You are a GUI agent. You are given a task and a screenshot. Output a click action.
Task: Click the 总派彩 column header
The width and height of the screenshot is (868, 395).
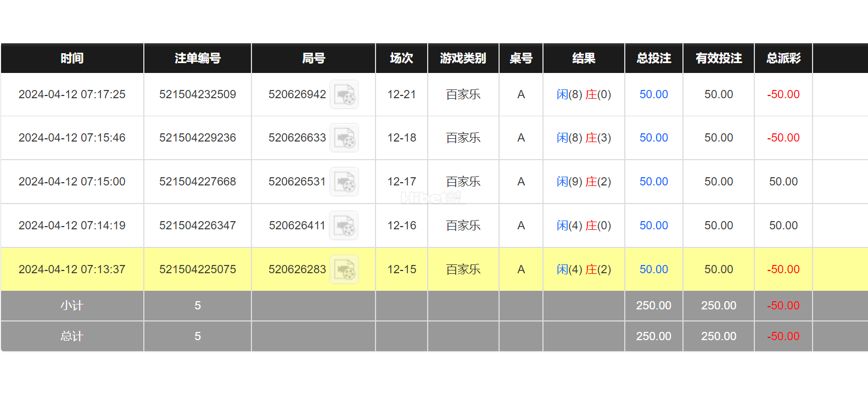(783, 58)
